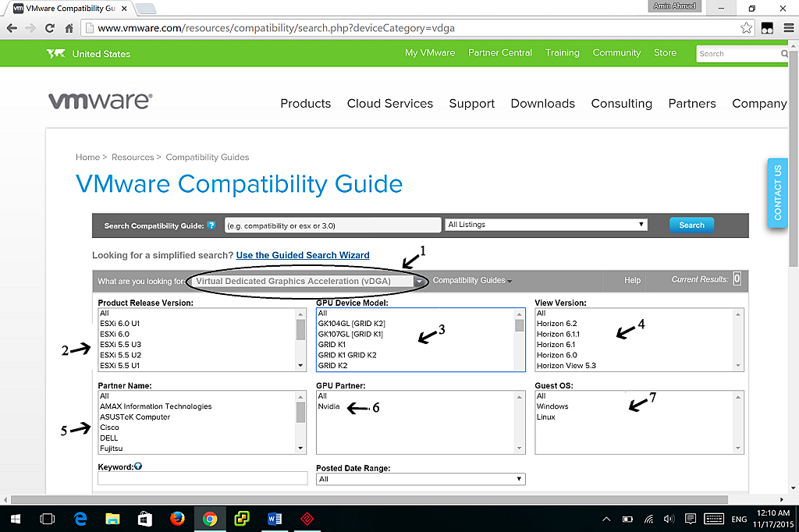Image resolution: width=799 pixels, height=532 pixels.
Task: Launch Microsoft Edge from taskbar
Action: pos(80,519)
